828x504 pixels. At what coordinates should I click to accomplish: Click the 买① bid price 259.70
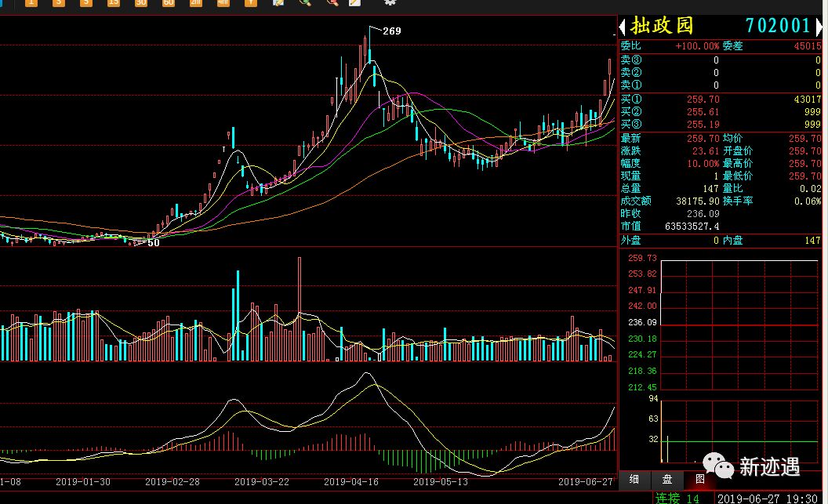point(703,100)
